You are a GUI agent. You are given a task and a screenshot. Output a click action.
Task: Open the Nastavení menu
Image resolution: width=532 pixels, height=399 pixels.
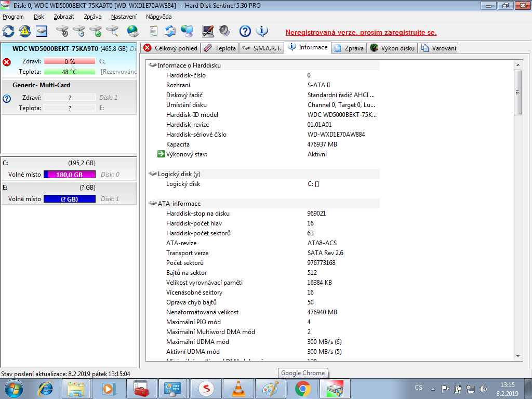[x=124, y=17]
